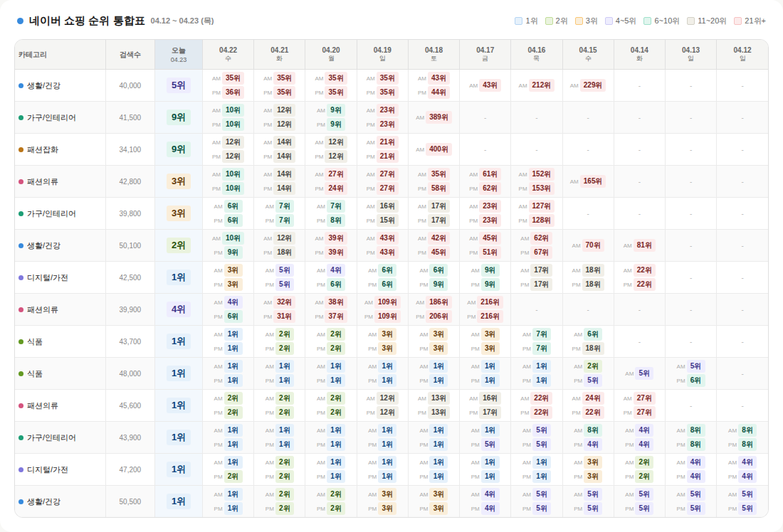The image size is (783, 532).
Task: Click the 165위 rank badge
Action: pyautogui.click(x=593, y=181)
